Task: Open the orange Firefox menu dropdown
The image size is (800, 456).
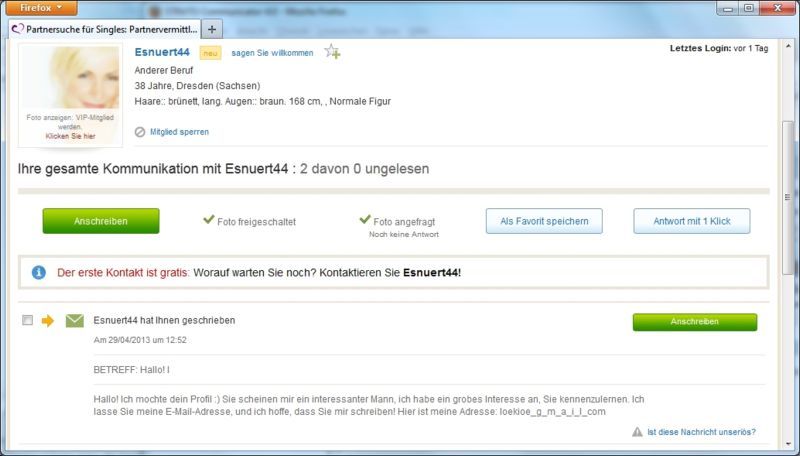Action: pos(41,7)
